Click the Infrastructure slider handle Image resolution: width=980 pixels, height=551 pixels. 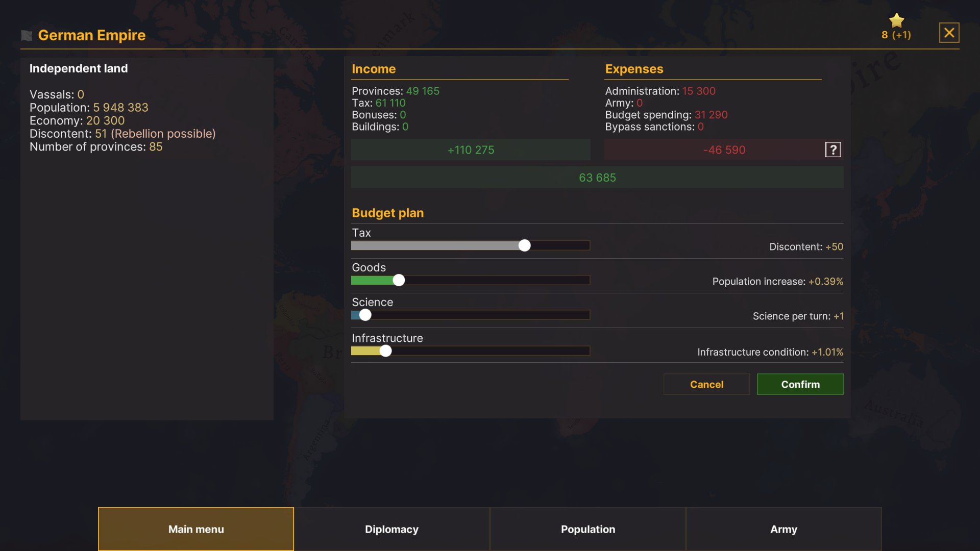click(x=386, y=351)
